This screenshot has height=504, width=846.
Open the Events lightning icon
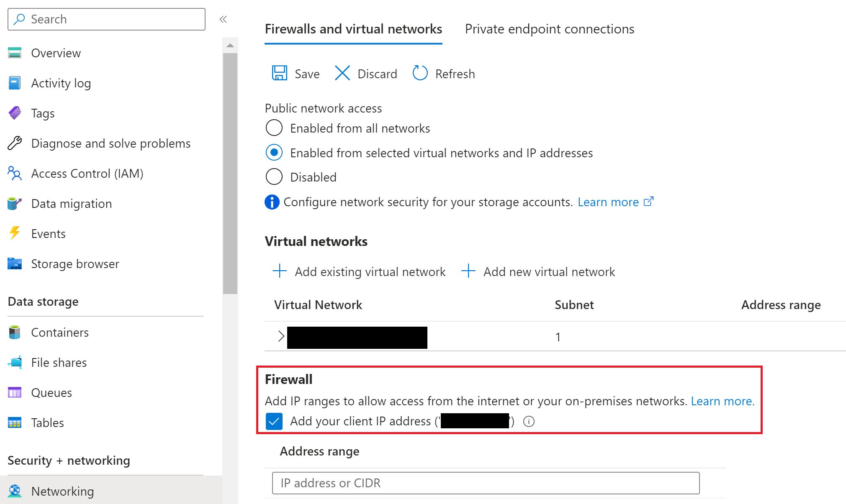click(x=15, y=233)
